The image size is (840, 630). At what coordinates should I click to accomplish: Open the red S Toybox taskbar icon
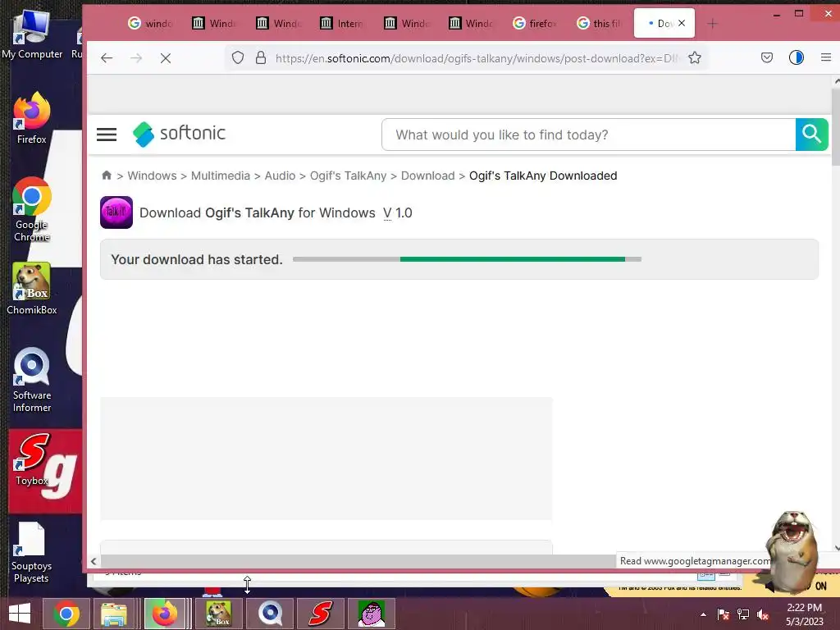(x=321, y=614)
